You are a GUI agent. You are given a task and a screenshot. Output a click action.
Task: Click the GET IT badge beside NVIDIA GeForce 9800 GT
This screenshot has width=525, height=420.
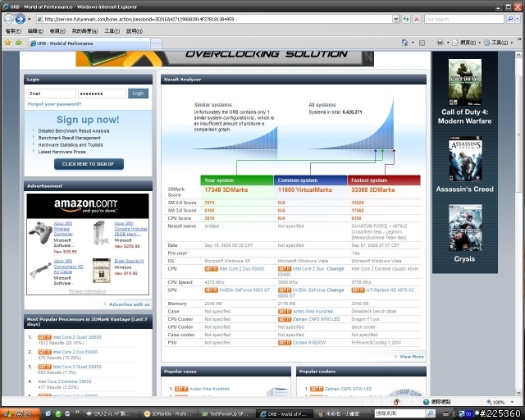tap(211, 290)
